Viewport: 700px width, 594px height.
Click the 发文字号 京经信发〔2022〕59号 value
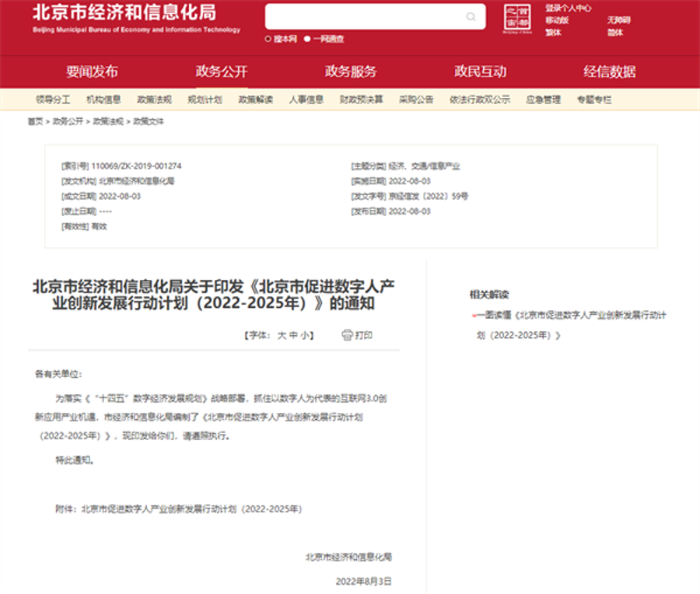428,197
